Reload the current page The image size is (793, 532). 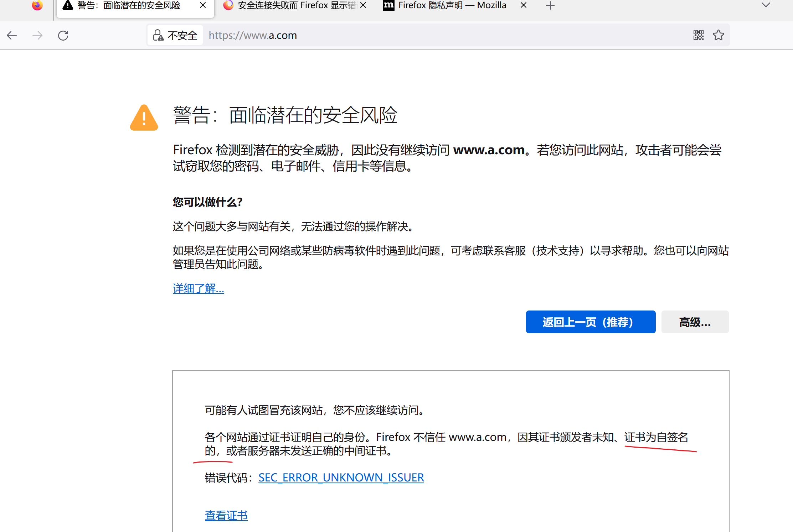click(x=63, y=35)
